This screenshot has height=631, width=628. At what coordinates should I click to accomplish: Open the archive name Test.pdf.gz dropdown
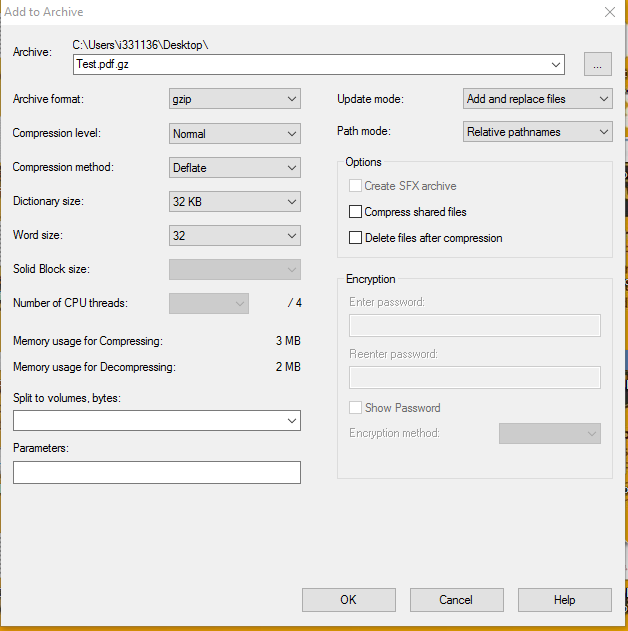[556, 64]
